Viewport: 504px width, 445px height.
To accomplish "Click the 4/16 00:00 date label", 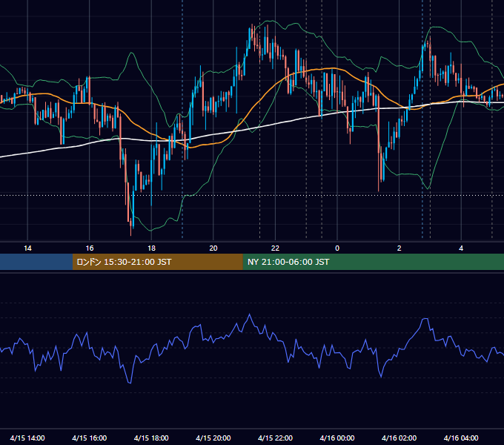I will pyautogui.click(x=337, y=438).
